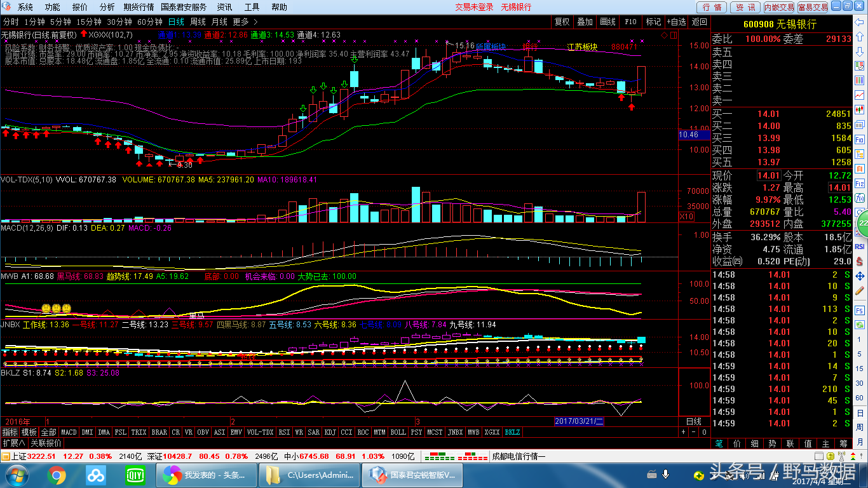Select the MACD indicator tab

(69, 432)
